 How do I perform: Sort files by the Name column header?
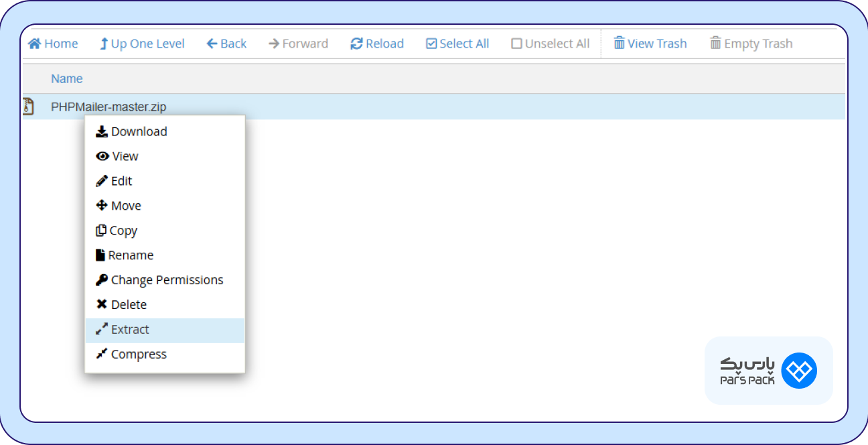pos(67,79)
